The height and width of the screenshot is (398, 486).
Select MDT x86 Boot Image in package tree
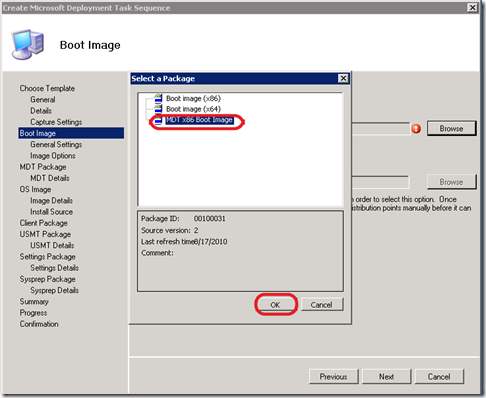[x=199, y=120]
